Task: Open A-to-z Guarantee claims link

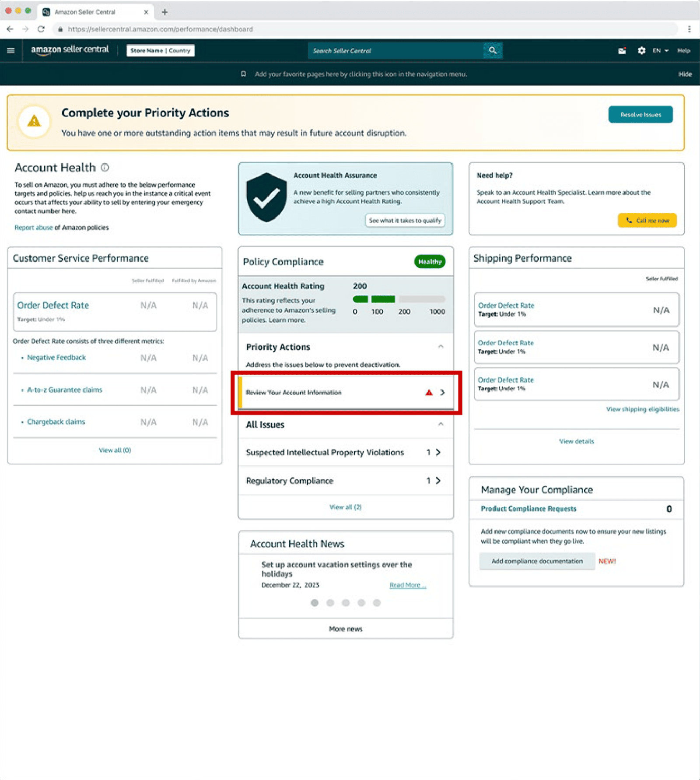Action: [x=65, y=390]
